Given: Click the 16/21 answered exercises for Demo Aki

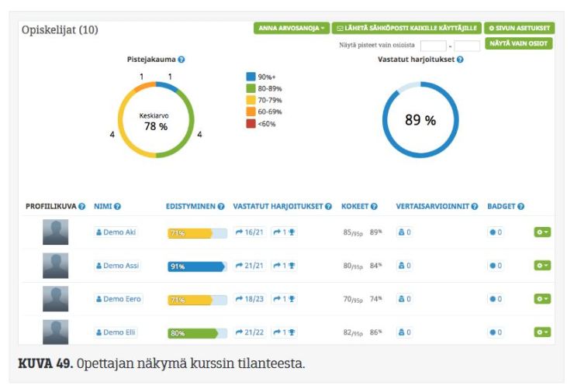Looking at the screenshot, I should pyautogui.click(x=249, y=232).
